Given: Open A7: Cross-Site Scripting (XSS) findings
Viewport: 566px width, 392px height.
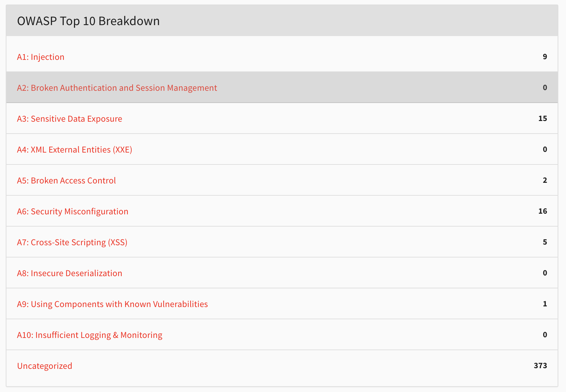Looking at the screenshot, I should click(x=72, y=242).
